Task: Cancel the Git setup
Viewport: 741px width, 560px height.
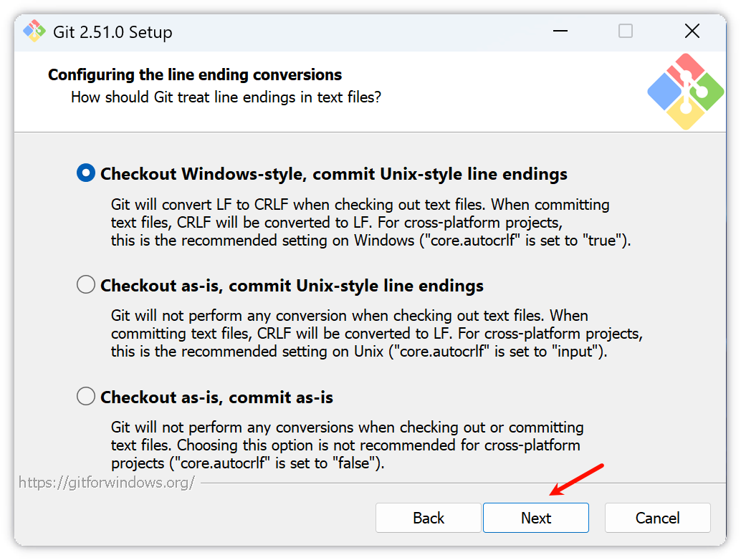Action: point(658,518)
